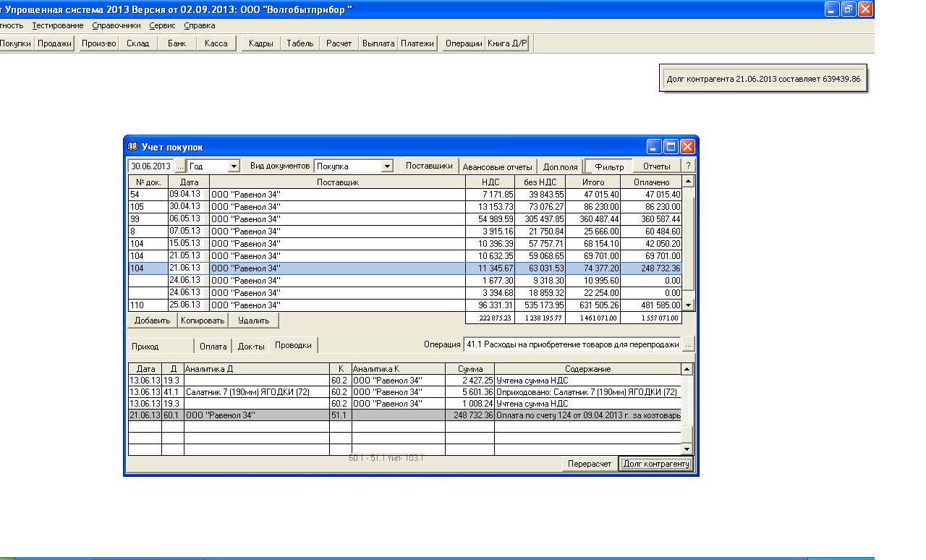Open the Сервис menu
This screenshot has width=926, height=560.
coord(162,25)
